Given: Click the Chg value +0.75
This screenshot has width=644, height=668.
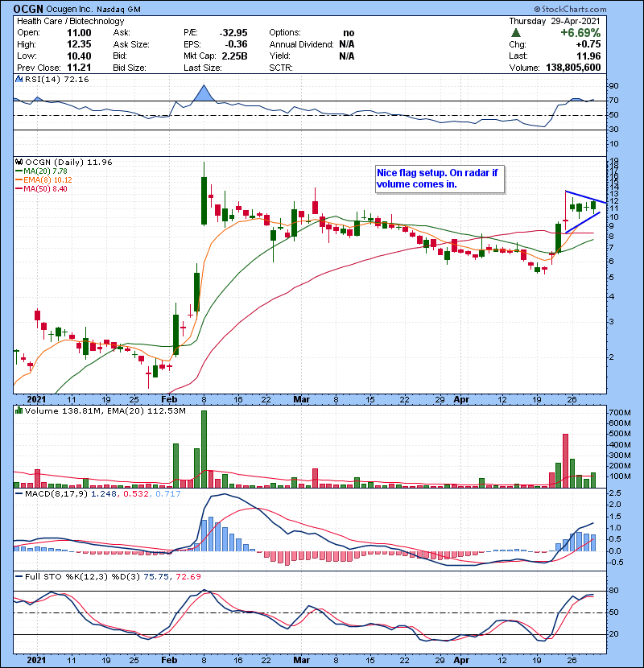Looking at the screenshot, I should (588, 44).
